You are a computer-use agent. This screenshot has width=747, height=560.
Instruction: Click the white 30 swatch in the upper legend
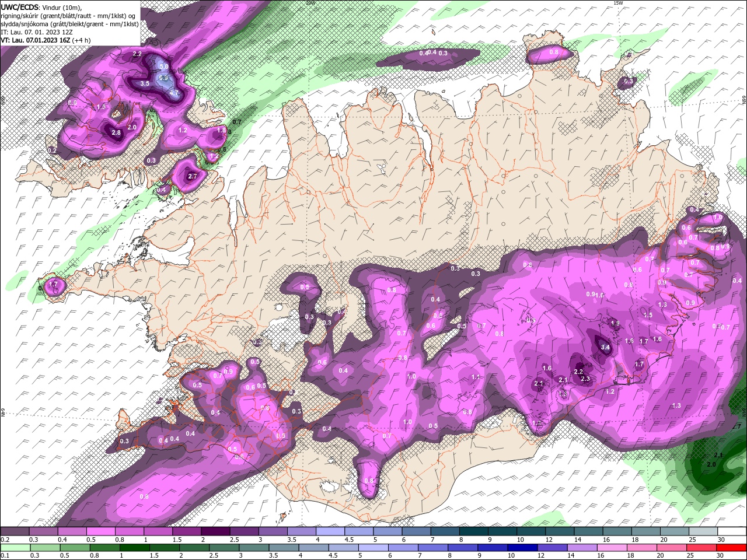point(732,531)
